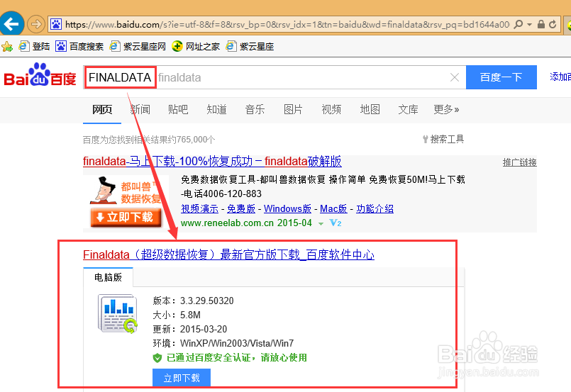Click the V2 verification badge icon

click(336, 223)
